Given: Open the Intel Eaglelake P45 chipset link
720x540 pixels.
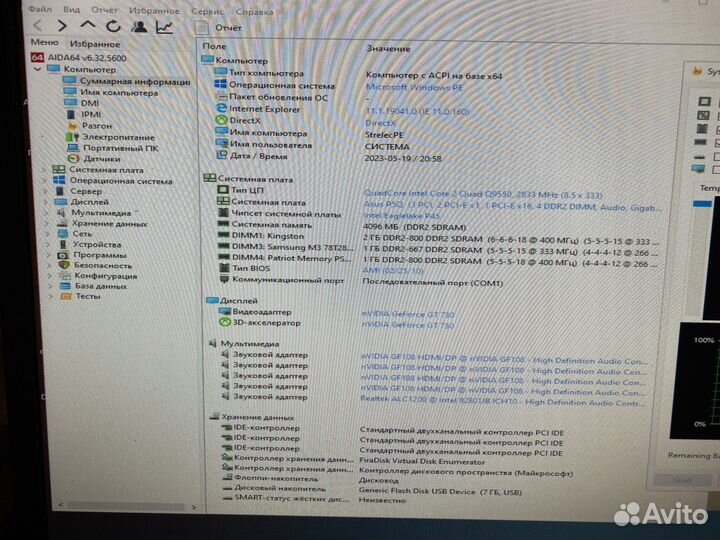Looking at the screenshot, I should (x=401, y=215).
